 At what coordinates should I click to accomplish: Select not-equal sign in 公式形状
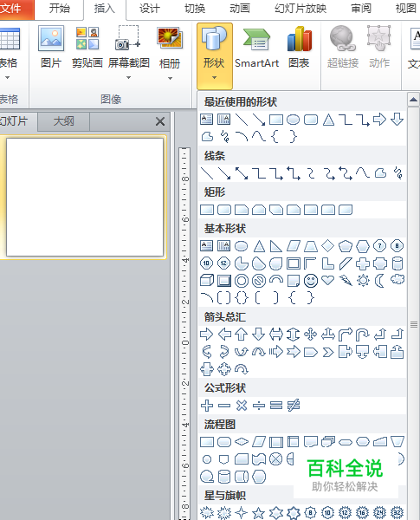pyautogui.click(x=294, y=406)
